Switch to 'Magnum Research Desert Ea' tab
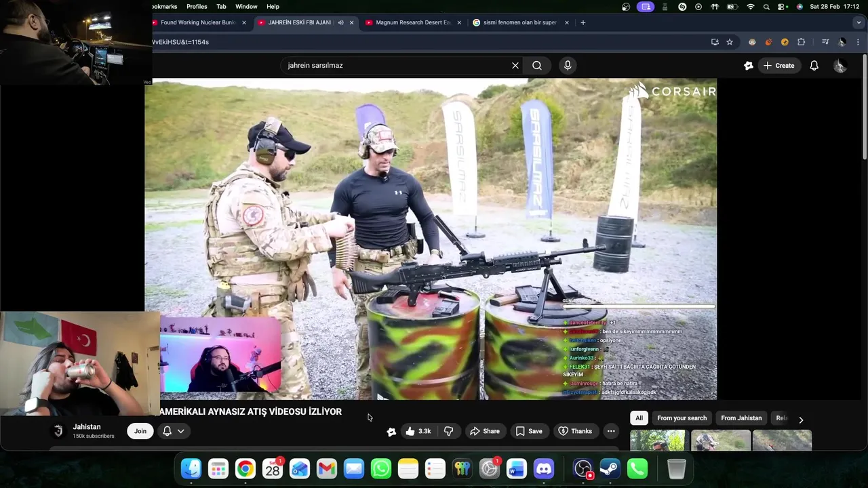Screen dimensions: 868x488 (413, 22)
